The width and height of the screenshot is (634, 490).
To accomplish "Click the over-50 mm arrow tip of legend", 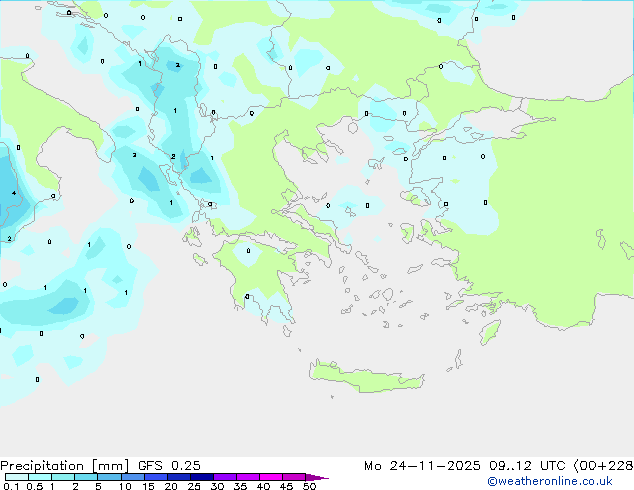I will [317, 477].
